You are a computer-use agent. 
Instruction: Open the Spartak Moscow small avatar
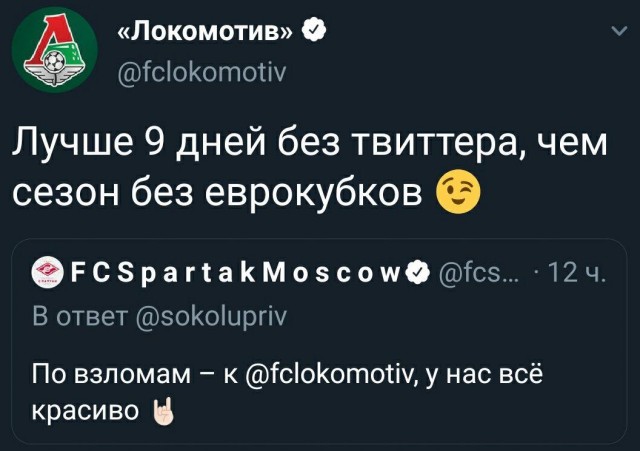click(x=48, y=272)
